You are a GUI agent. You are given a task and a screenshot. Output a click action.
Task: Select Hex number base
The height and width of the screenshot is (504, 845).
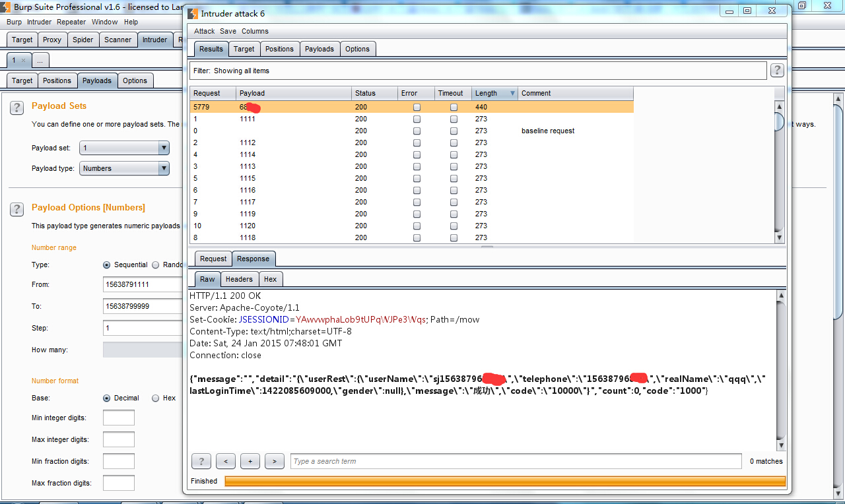[x=156, y=398]
